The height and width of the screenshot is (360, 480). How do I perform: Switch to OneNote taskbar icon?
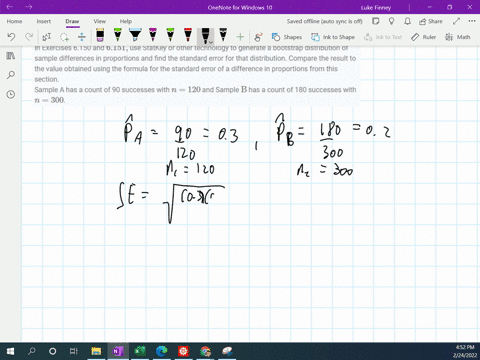118,351
